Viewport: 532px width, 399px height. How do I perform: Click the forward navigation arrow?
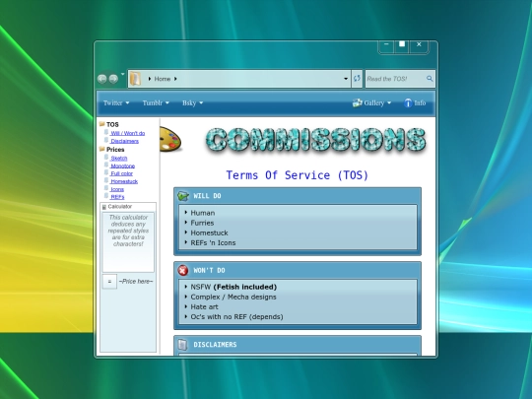tap(113, 79)
